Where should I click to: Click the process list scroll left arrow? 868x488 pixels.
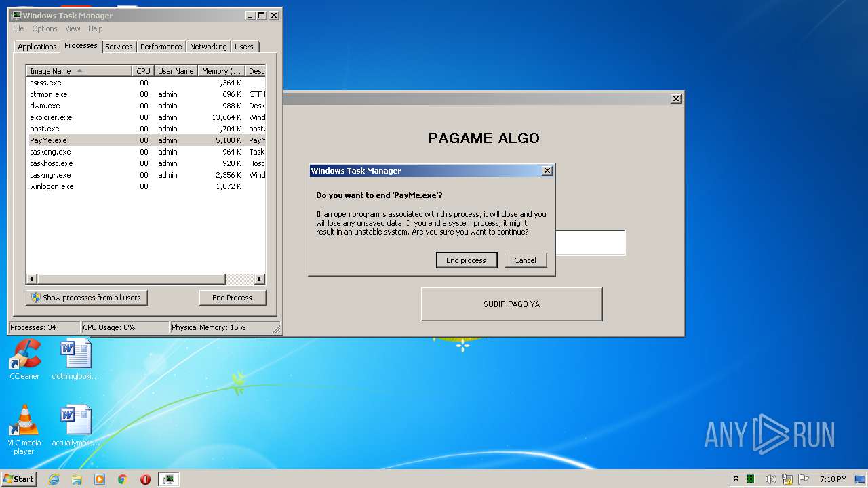(32, 279)
